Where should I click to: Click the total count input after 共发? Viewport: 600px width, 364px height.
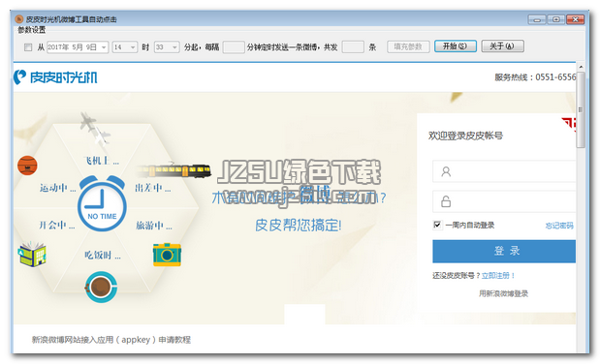point(353,47)
